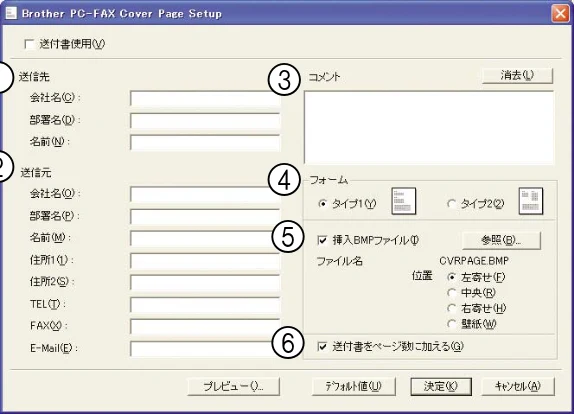Screen dimensions: 574x414
Task: Confirm with the 決定(K) button
Action: (441, 387)
